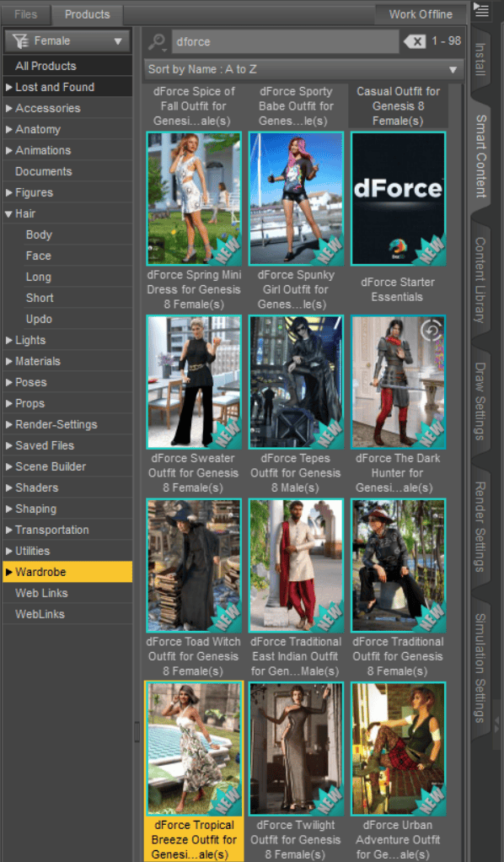Select dForce Spunky Girl Outfit thumbnail
Viewport: 504px width, 862px height.
tap(296, 198)
